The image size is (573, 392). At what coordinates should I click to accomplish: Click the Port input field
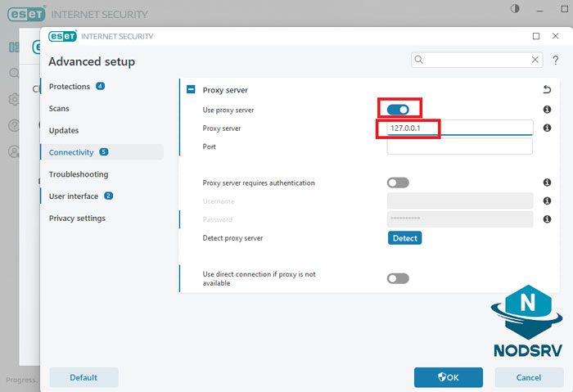tap(459, 147)
